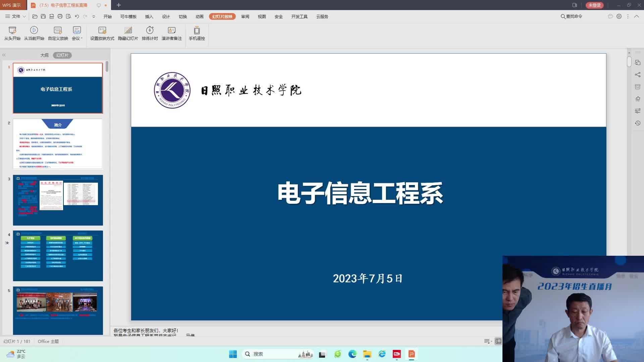The height and width of the screenshot is (362, 644).
Task: Select slide 3 thumbnail
Action: click(58, 200)
